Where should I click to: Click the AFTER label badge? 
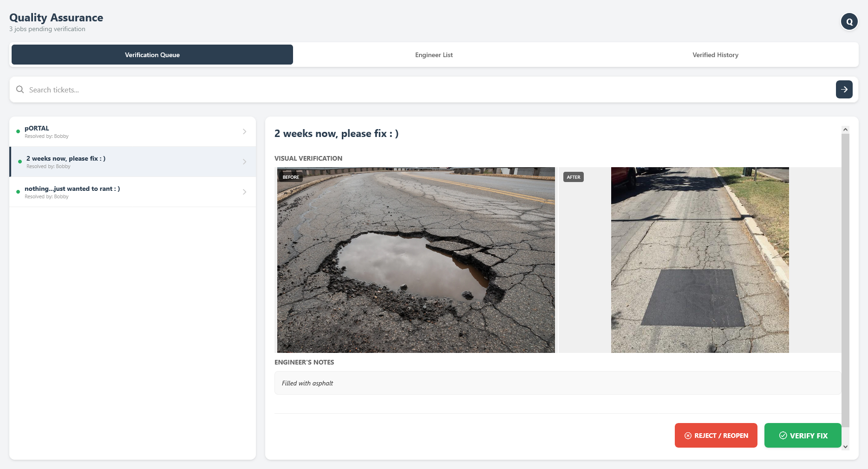click(573, 177)
